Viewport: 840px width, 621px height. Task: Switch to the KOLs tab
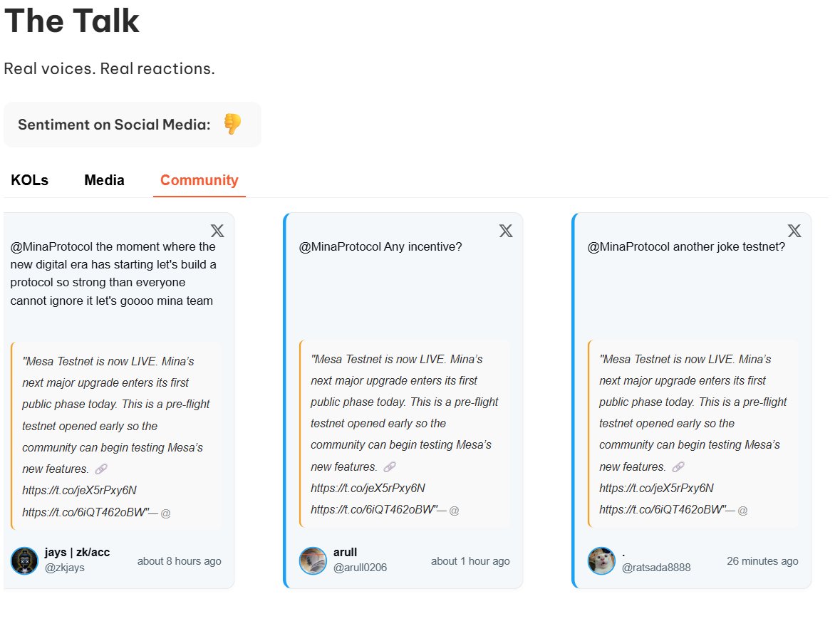(x=30, y=180)
